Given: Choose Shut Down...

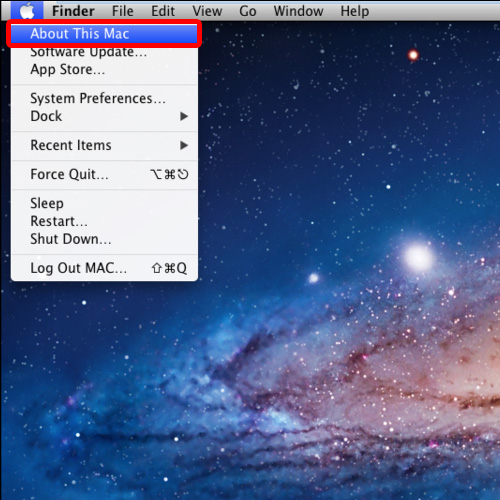Looking at the screenshot, I should [104, 239].
